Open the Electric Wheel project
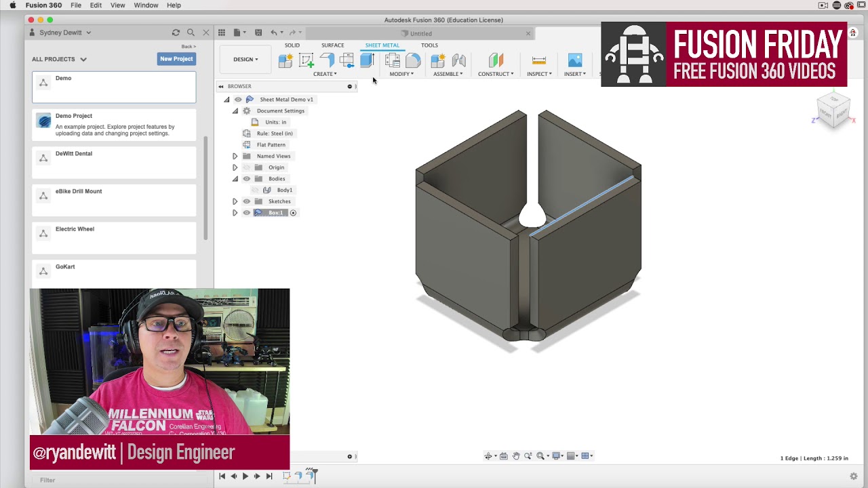 (x=114, y=239)
